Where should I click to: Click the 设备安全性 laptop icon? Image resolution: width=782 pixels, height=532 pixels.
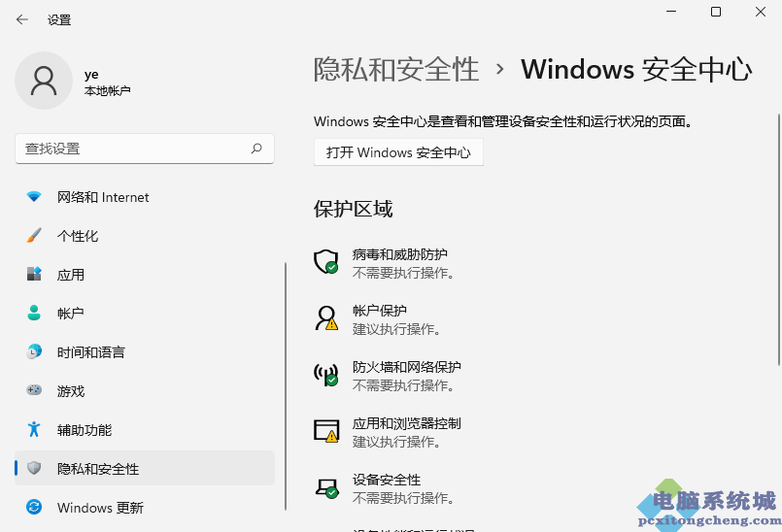click(x=327, y=487)
